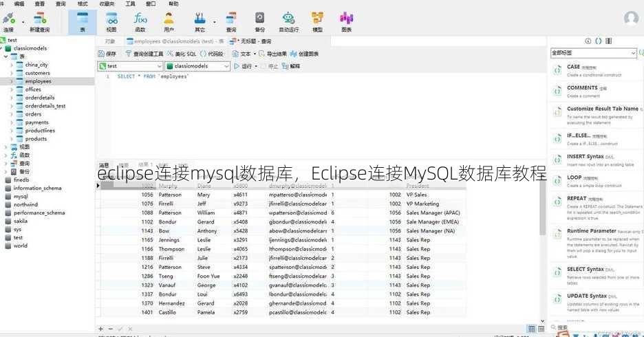
Task: Click the parentheses code snippet icon in right panel header
Action: click(x=599, y=41)
